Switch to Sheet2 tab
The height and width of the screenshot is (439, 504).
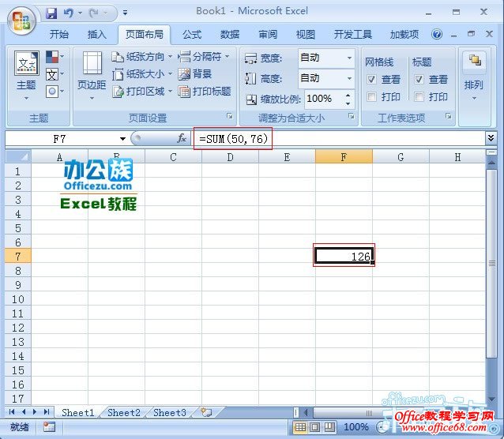pos(124,412)
